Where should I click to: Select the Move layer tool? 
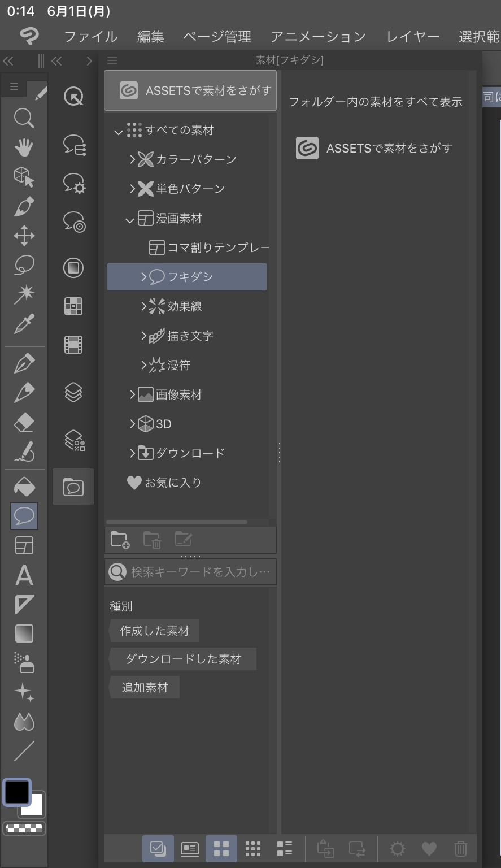pyautogui.click(x=24, y=236)
